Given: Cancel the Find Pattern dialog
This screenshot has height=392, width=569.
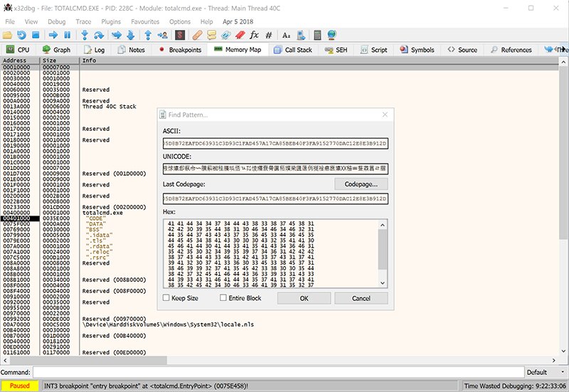Looking at the screenshot, I should [x=361, y=298].
